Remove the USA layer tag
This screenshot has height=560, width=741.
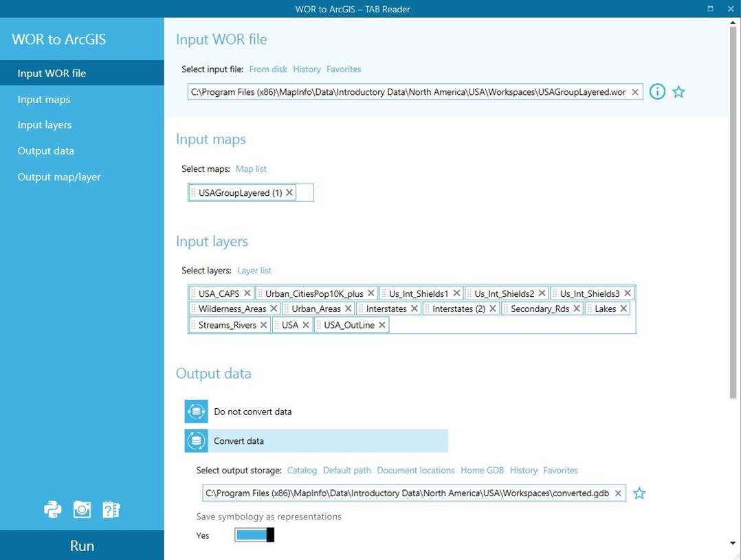pyautogui.click(x=306, y=325)
